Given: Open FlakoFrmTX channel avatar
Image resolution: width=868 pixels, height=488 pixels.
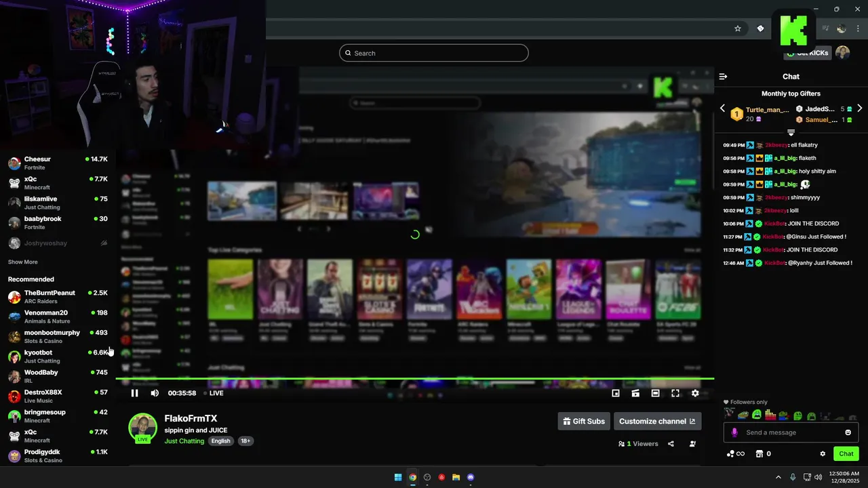Looking at the screenshot, I should coord(142,428).
